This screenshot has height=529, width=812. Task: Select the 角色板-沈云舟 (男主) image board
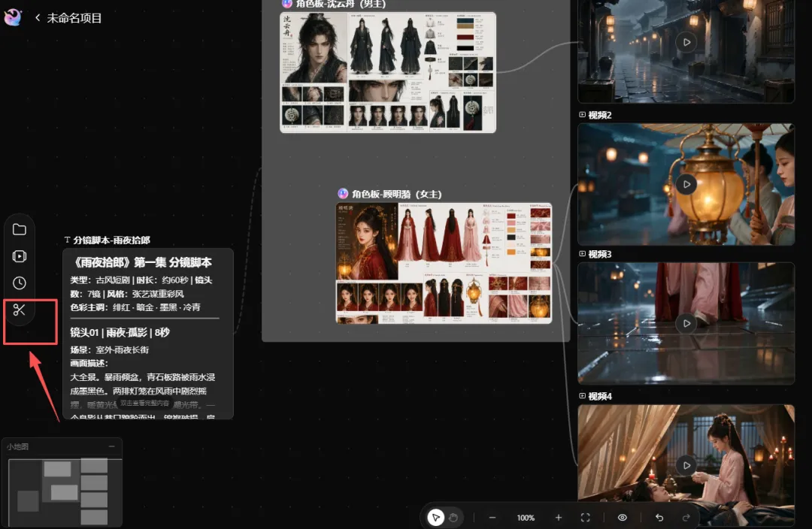[x=388, y=72]
